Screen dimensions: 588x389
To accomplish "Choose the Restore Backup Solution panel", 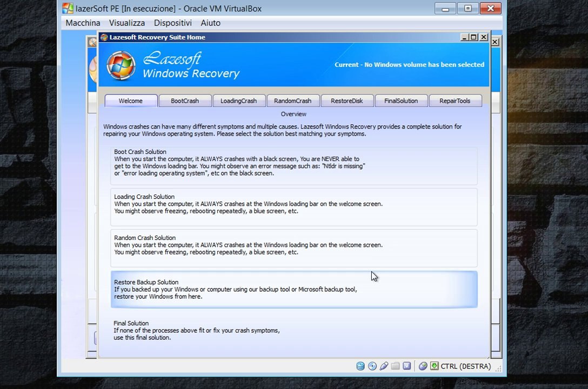I will (294, 289).
